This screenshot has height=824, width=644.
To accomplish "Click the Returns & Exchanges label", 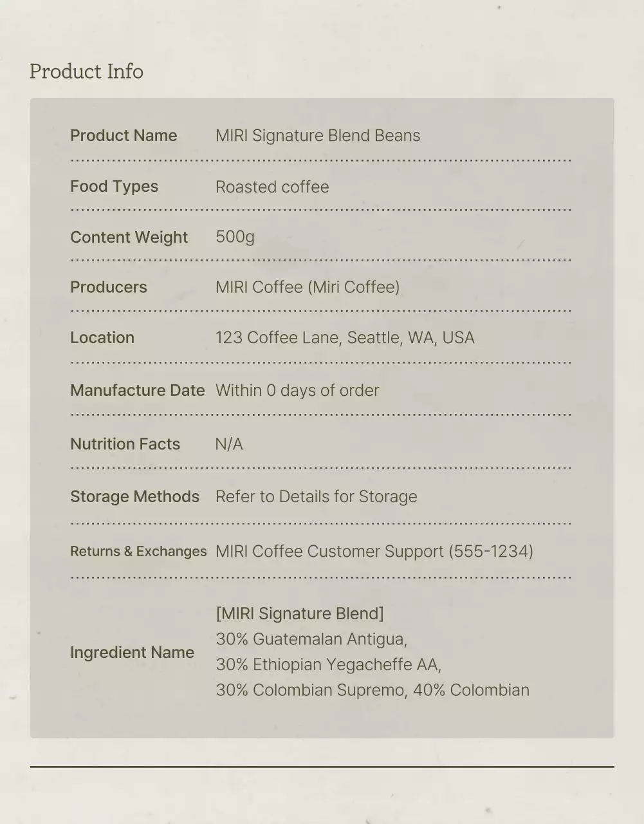I will (x=138, y=552).
